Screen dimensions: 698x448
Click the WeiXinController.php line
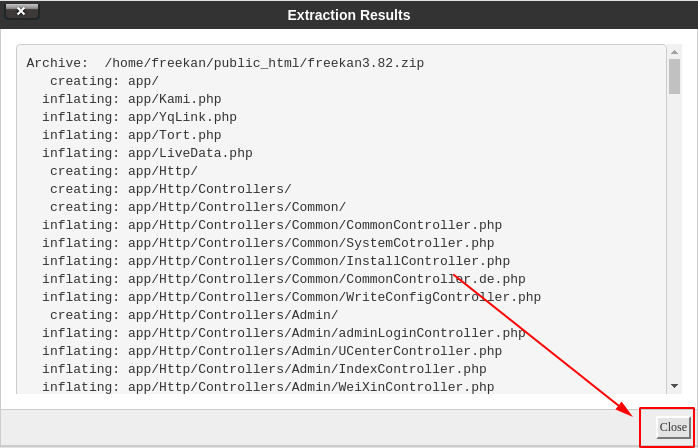[x=268, y=387]
